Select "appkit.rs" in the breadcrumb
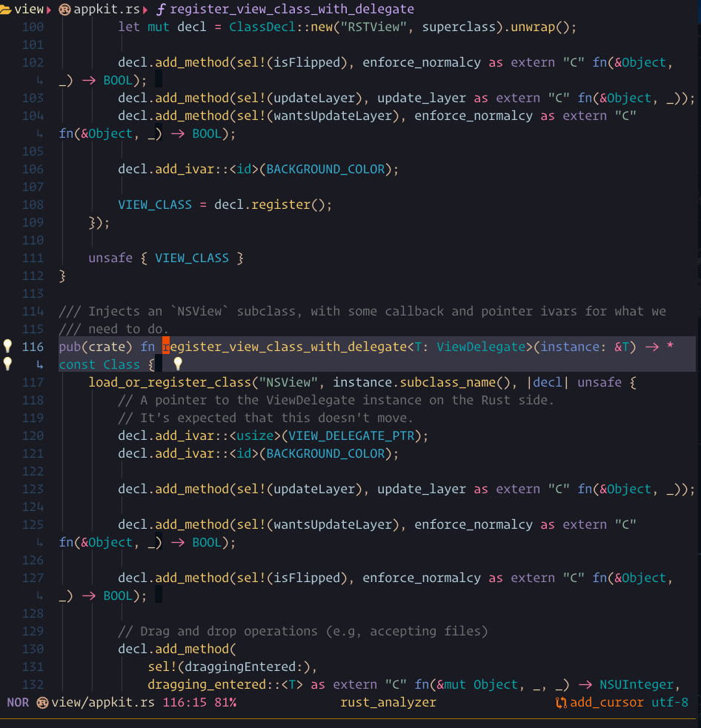 pyautogui.click(x=107, y=10)
